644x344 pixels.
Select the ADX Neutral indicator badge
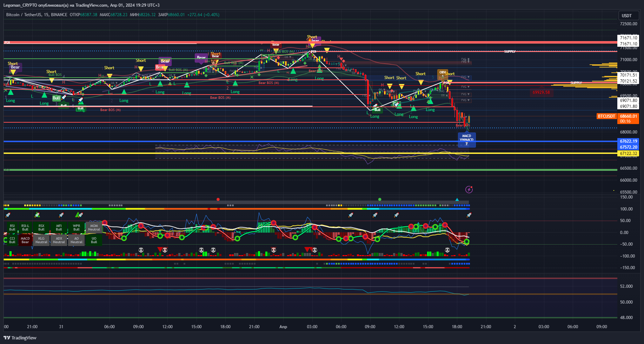59,240
